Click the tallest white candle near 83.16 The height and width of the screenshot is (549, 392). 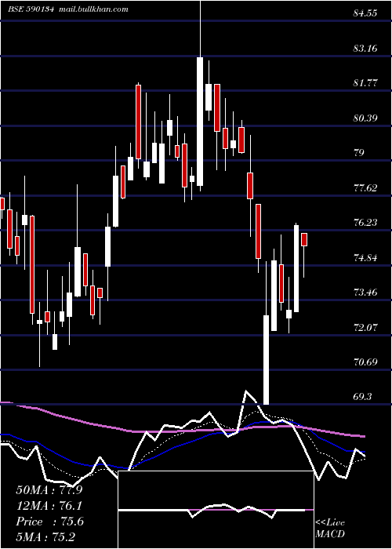coord(200,121)
